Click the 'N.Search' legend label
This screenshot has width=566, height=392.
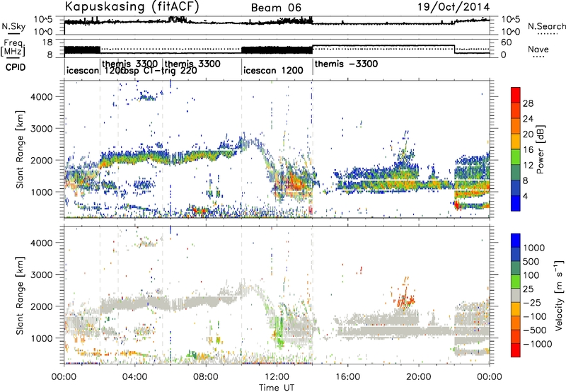(547, 26)
